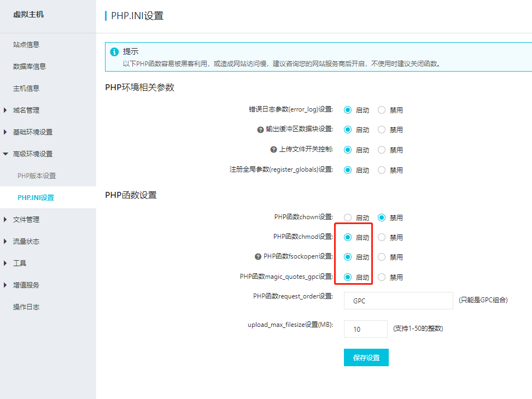Select 启动 for PHP函数chown设置
The height and width of the screenshot is (399, 532).
point(348,218)
